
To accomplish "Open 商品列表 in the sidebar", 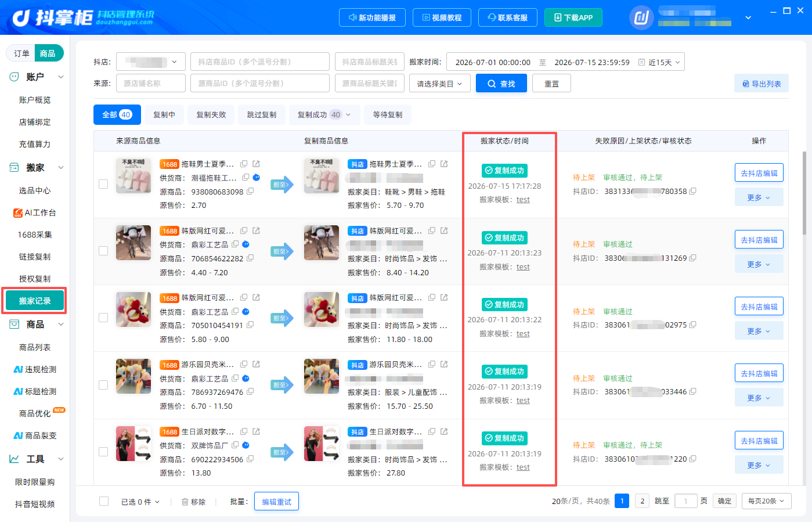I will pyautogui.click(x=35, y=347).
